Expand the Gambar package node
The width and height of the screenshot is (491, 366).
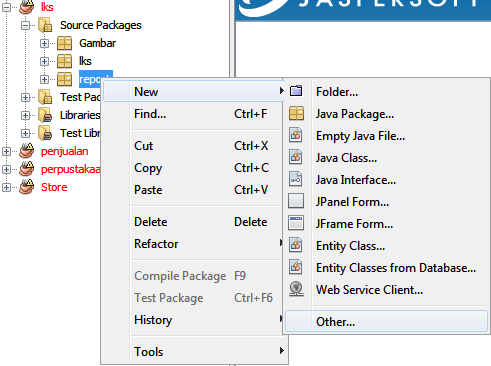click(44, 43)
